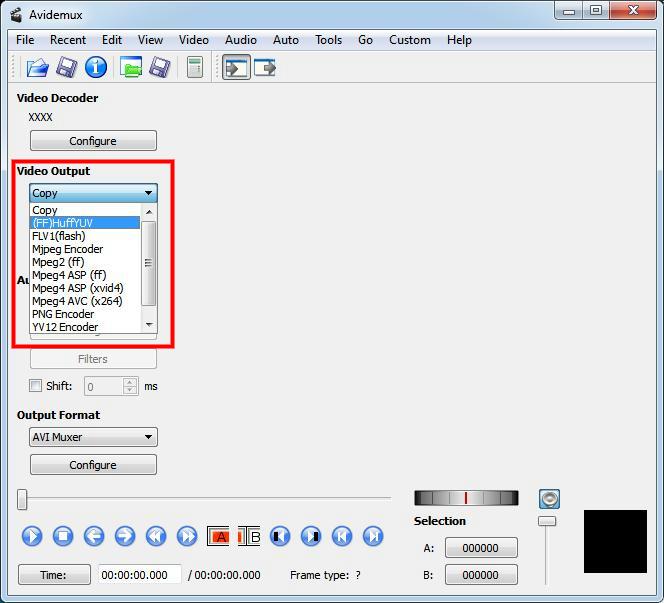Open the File menu
This screenshot has height=603, width=664.
(x=25, y=40)
